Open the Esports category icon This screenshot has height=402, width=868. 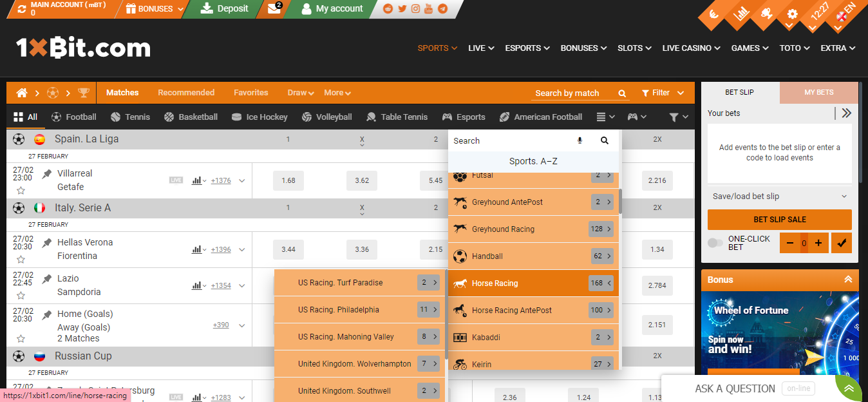(447, 117)
